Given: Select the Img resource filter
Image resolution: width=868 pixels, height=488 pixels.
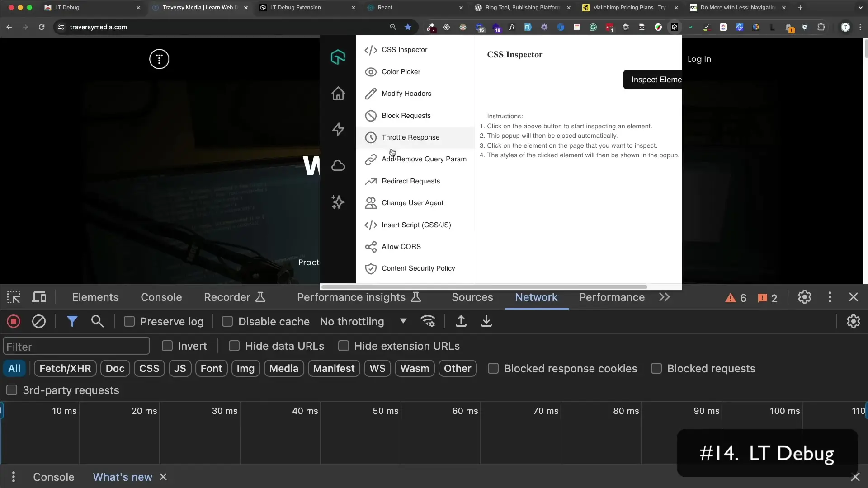Looking at the screenshot, I should click(245, 369).
